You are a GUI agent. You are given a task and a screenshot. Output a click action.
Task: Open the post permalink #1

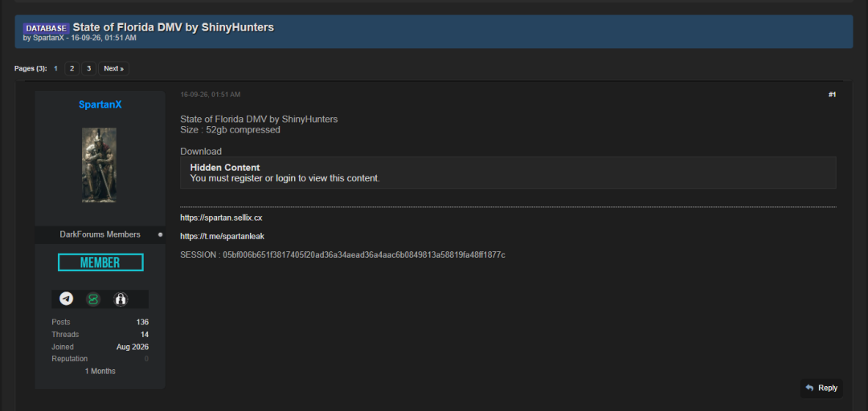pos(832,96)
